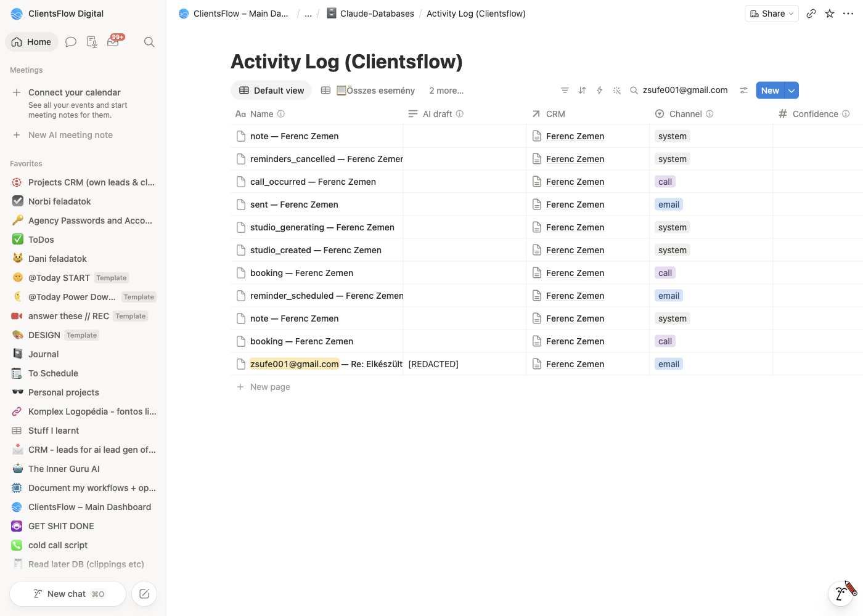Open ClientsFlow – Main Da... breadcrumb

click(233, 14)
